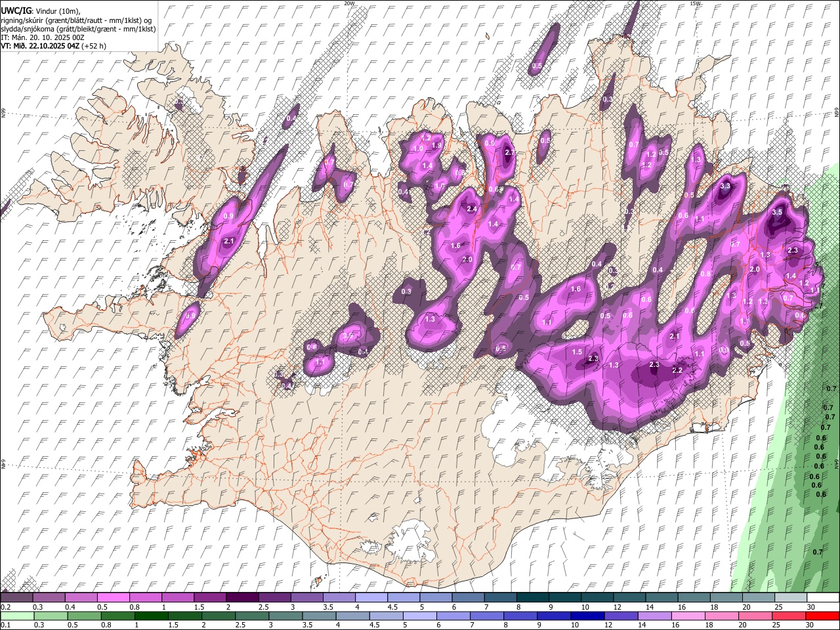Click the '20W' longitude label
This screenshot has width=840, height=630.
click(349, 3)
